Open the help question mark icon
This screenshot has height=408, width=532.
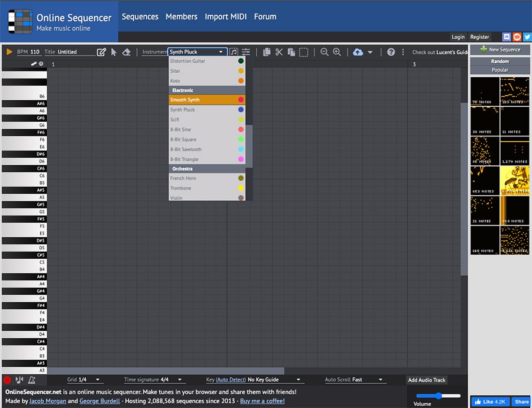click(x=391, y=52)
